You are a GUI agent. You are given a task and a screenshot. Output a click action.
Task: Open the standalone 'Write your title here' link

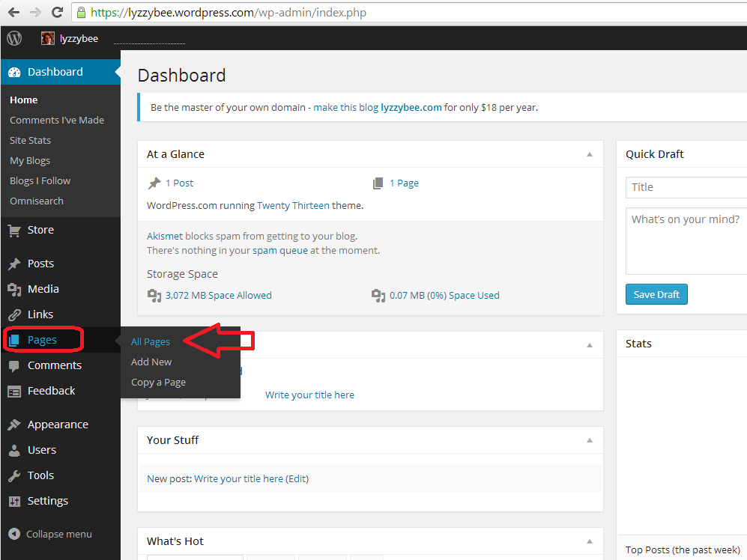point(309,395)
